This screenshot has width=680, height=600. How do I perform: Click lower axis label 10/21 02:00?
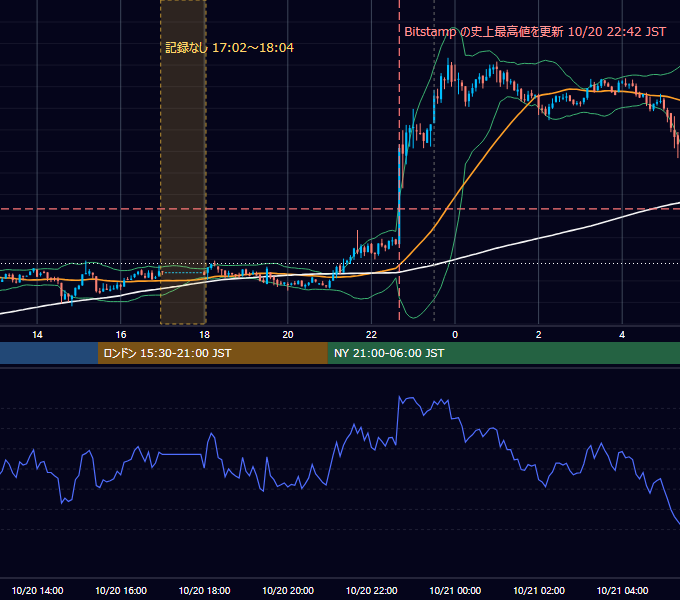[x=539, y=590]
